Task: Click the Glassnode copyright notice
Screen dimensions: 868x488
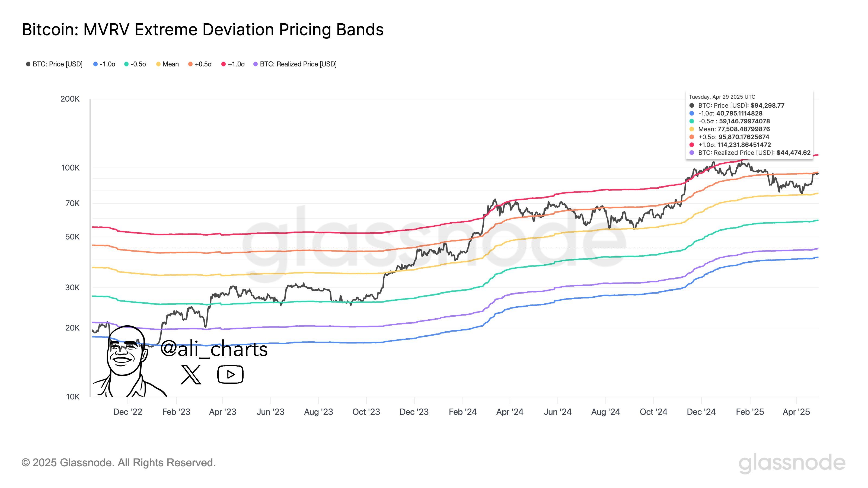Action: tap(119, 463)
